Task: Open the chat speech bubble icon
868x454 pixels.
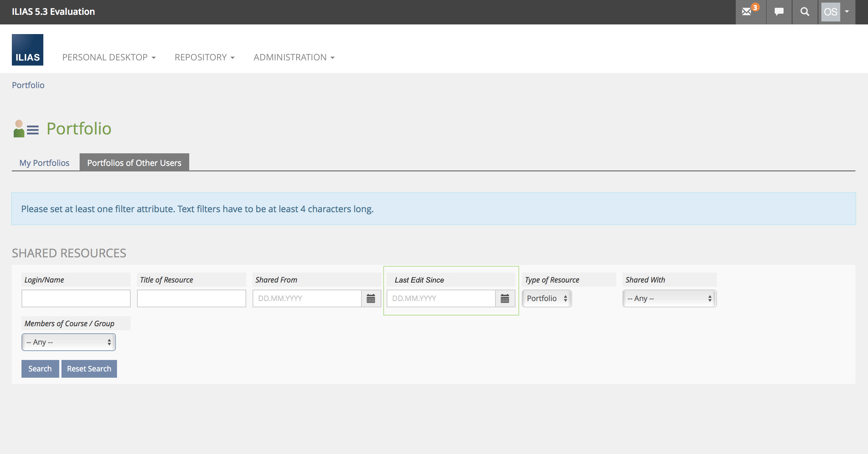Action: tap(779, 12)
